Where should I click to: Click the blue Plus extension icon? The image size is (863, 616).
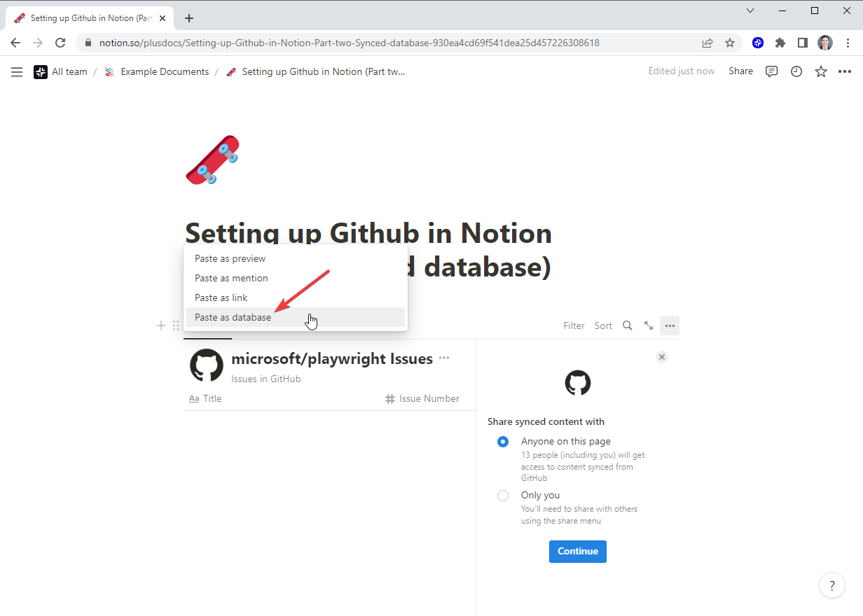(758, 43)
